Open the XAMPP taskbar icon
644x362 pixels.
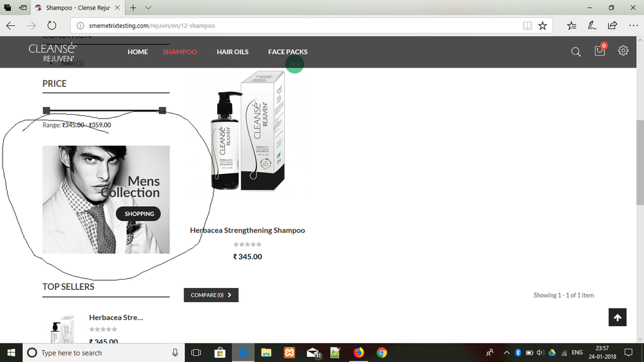[289, 352]
